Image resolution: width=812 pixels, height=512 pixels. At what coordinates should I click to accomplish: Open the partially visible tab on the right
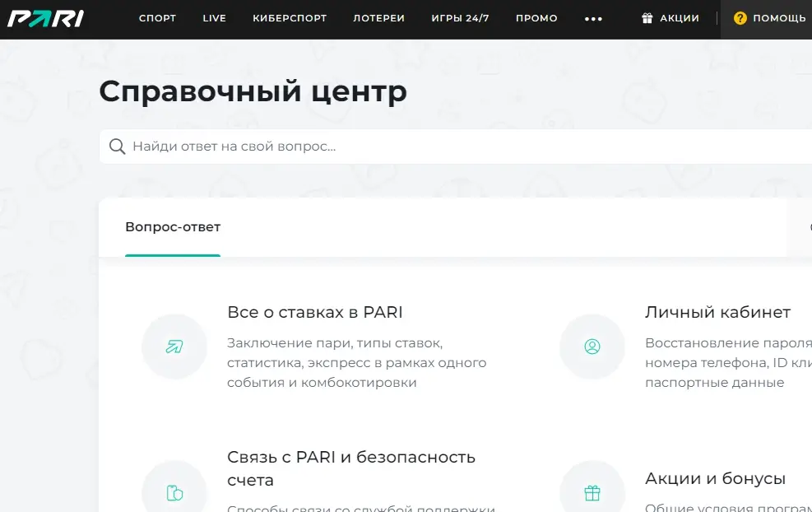[808, 226]
